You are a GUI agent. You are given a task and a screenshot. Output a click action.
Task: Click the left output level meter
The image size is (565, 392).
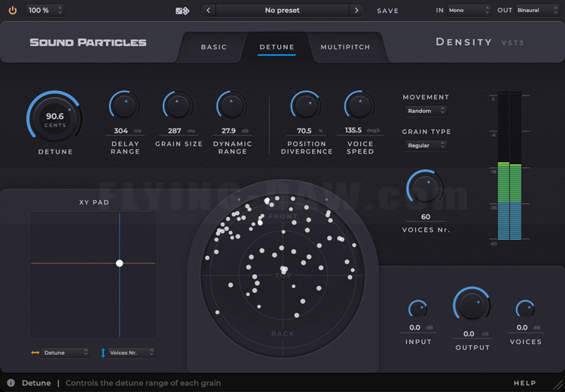point(503,166)
